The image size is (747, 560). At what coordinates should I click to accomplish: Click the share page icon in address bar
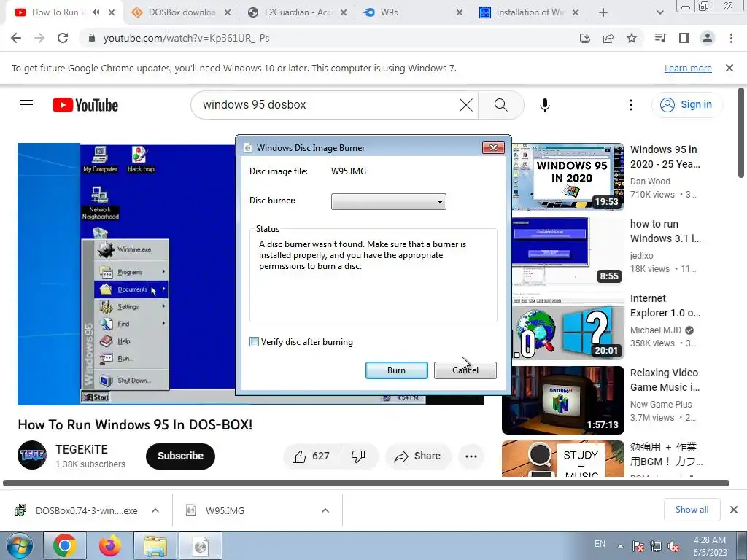point(608,38)
